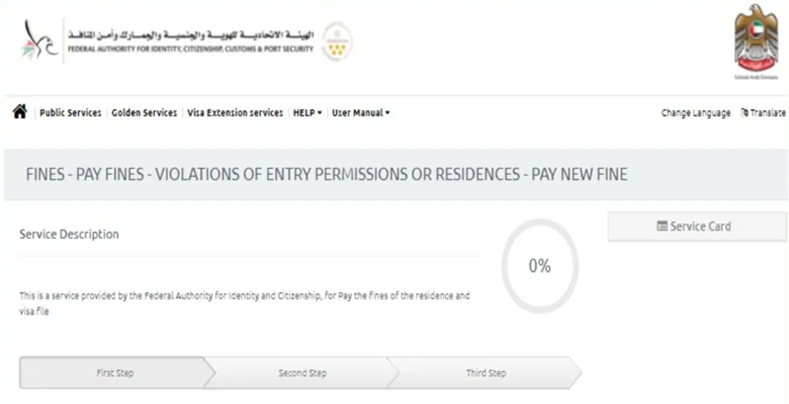Screen dimensions: 789x404
Task: Go to the home icon
Action: 20,112
